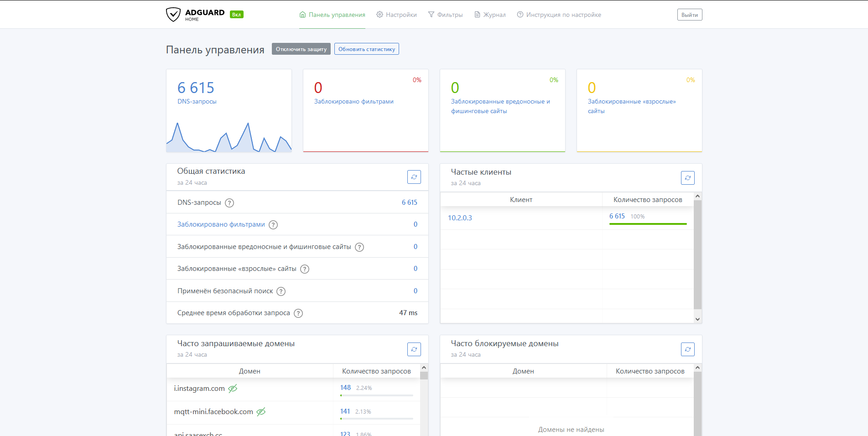The image size is (868, 436).
Task: Click the Вкл status badge
Action: (236, 15)
